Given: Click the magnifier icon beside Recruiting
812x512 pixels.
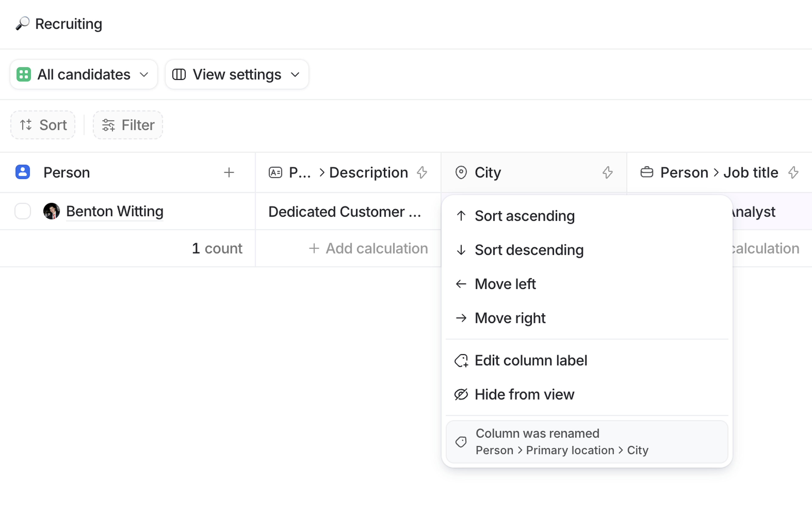Looking at the screenshot, I should pyautogui.click(x=23, y=24).
